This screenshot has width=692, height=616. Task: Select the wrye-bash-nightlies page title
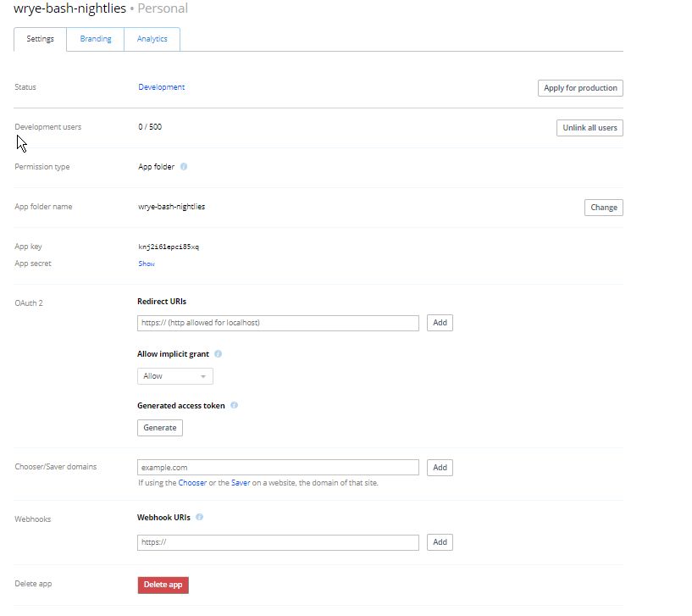click(x=69, y=8)
